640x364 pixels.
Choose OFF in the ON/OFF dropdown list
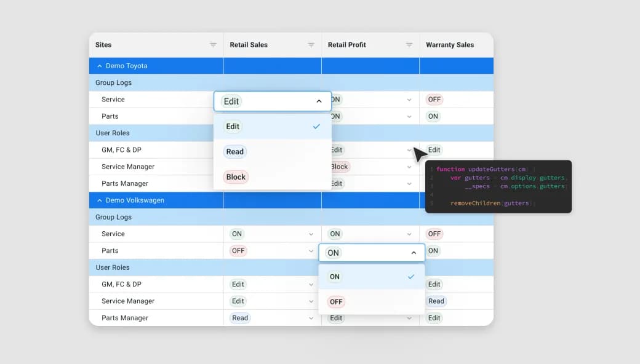tap(336, 302)
